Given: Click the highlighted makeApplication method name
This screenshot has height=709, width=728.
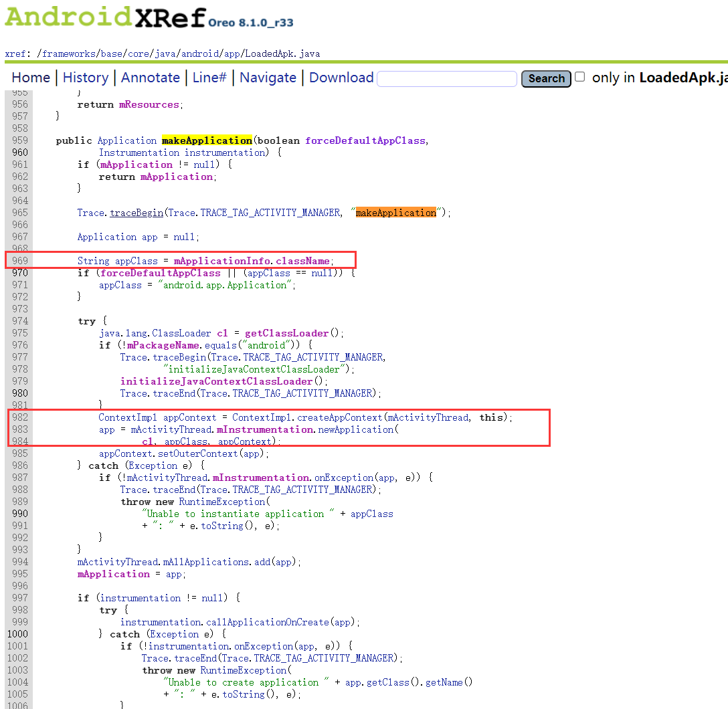Looking at the screenshot, I should pos(207,140).
